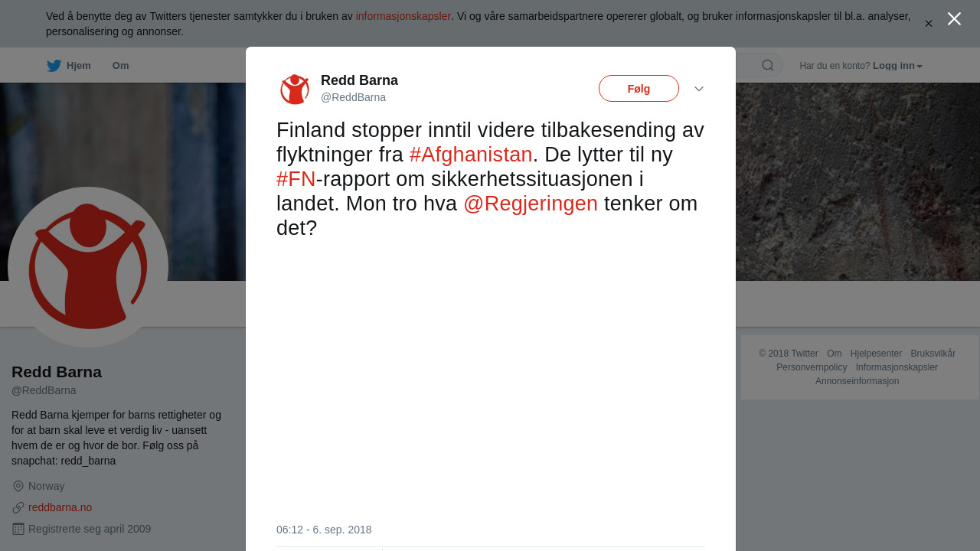Click the link icon beside reddbarna.no
The image size is (980, 551).
click(18, 507)
